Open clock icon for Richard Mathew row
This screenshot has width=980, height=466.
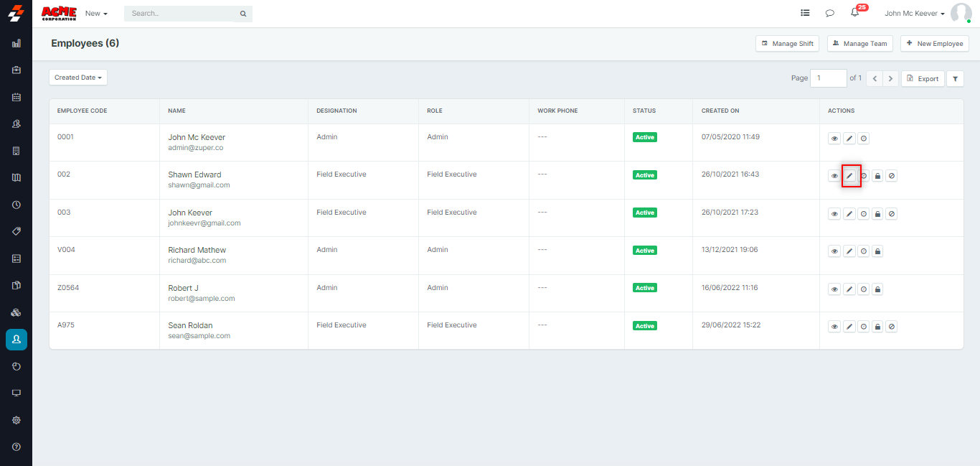(x=864, y=251)
